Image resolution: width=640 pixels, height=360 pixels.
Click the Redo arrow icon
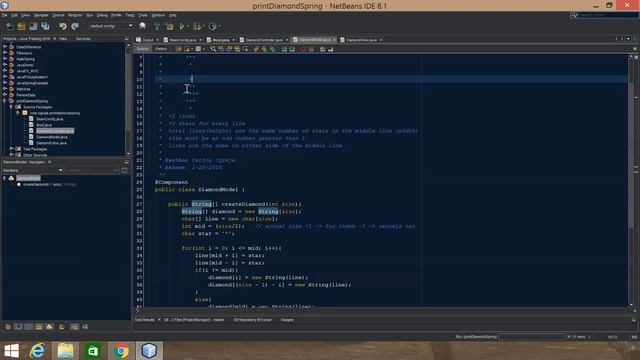point(75,27)
